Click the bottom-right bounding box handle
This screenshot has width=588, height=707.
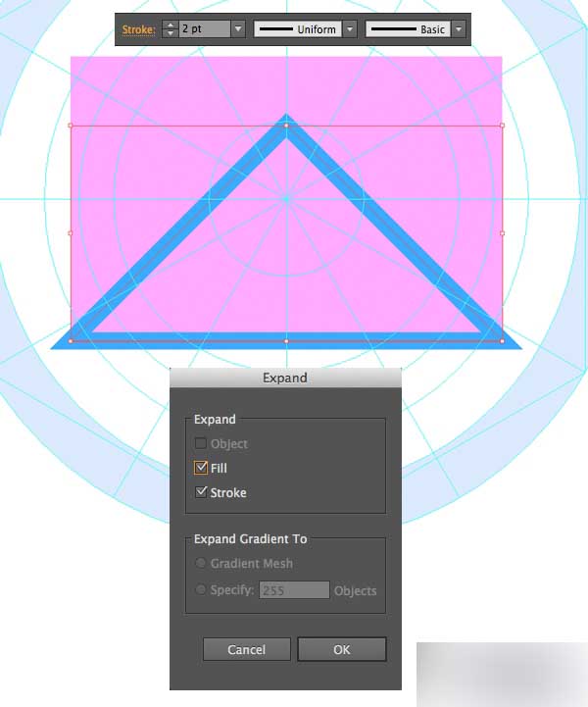(503, 341)
